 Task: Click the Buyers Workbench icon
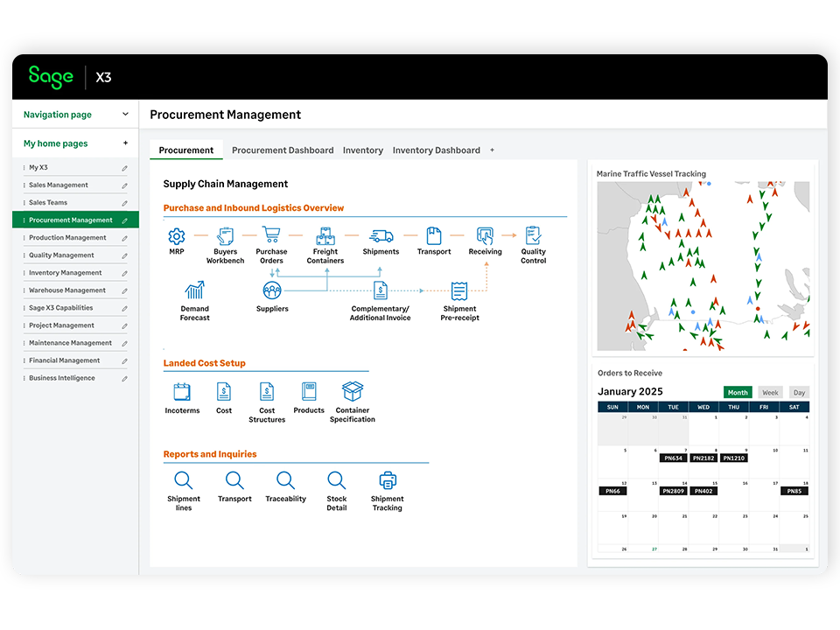(225, 236)
